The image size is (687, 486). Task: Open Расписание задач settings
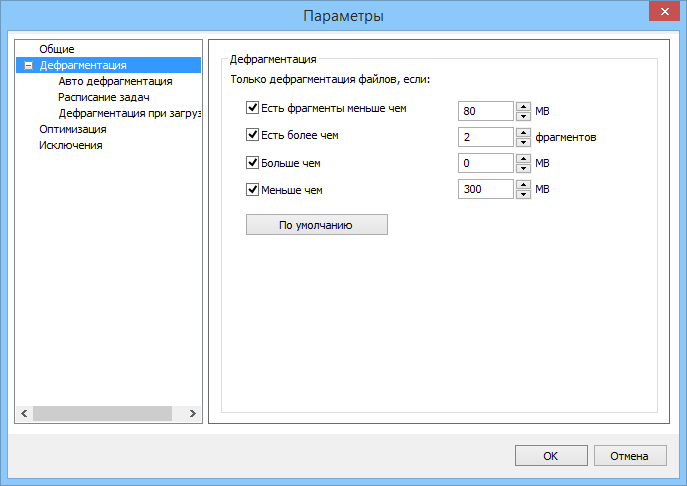[104, 97]
